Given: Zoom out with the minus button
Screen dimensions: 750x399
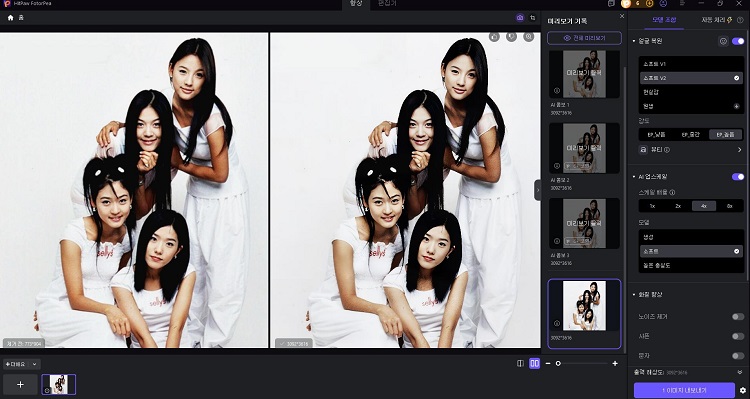Looking at the screenshot, I should point(548,364).
